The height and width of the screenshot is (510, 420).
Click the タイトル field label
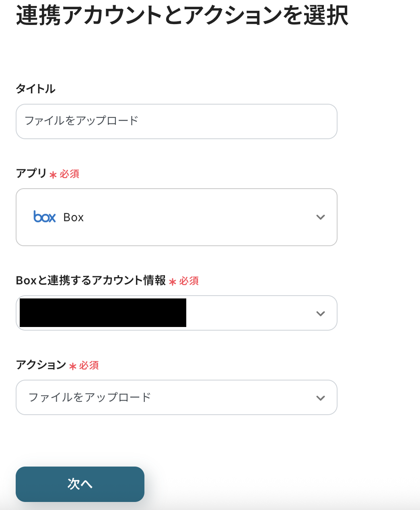coord(36,89)
